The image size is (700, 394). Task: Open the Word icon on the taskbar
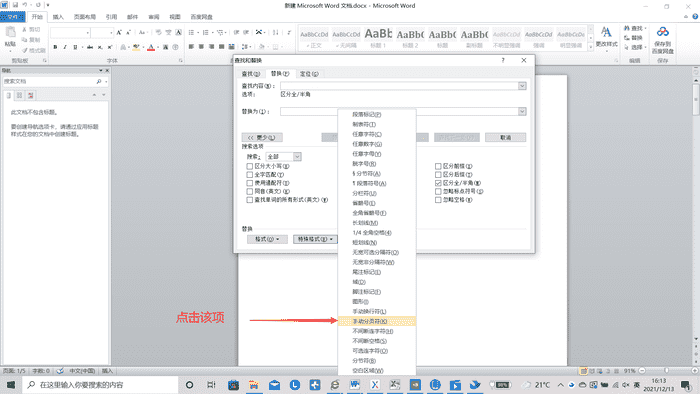(355, 385)
